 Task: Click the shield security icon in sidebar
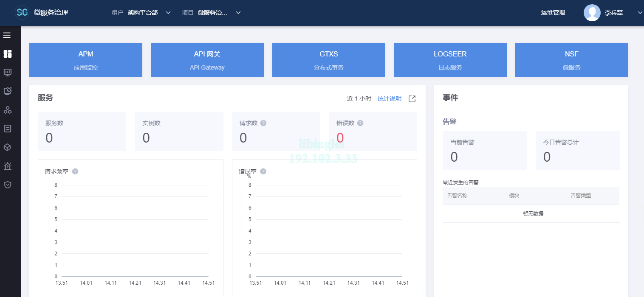click(x=7, y=185)
